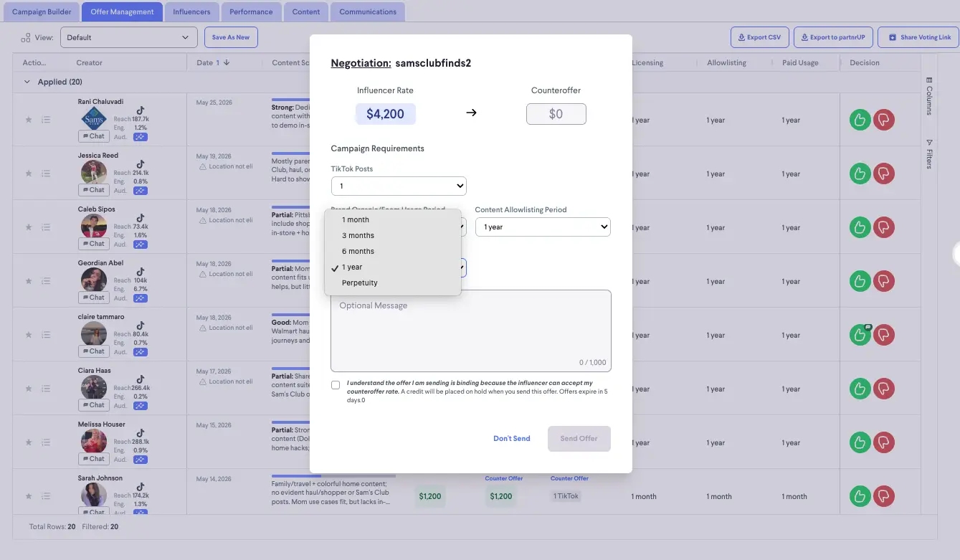This screenshot has width=960, height=560.
Task: Click TikTok icon for Melissa Houser
Action: [141, 432]
